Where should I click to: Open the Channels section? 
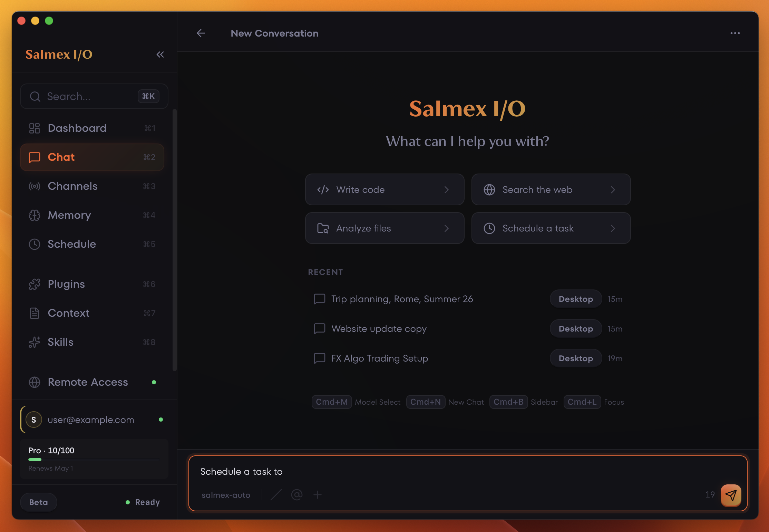92,186
